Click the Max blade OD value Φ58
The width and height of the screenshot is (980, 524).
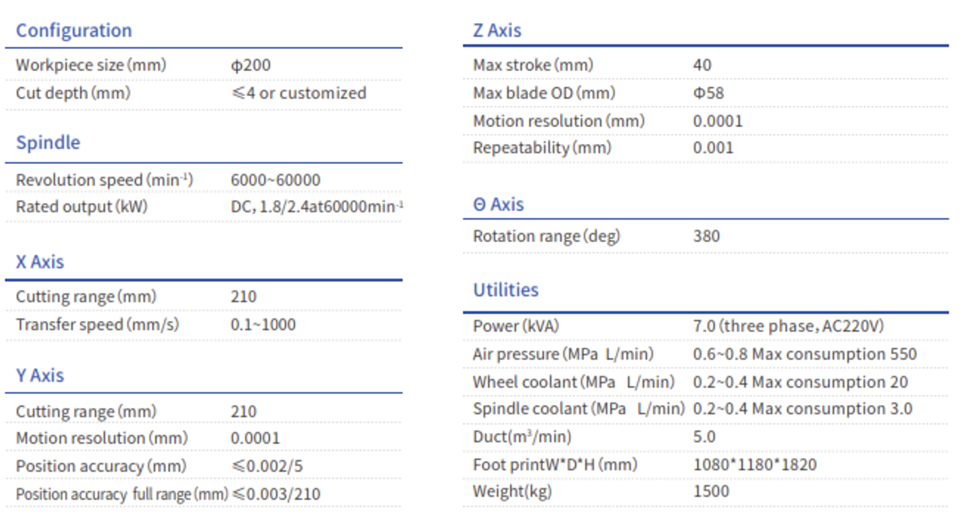coord(709,93)
